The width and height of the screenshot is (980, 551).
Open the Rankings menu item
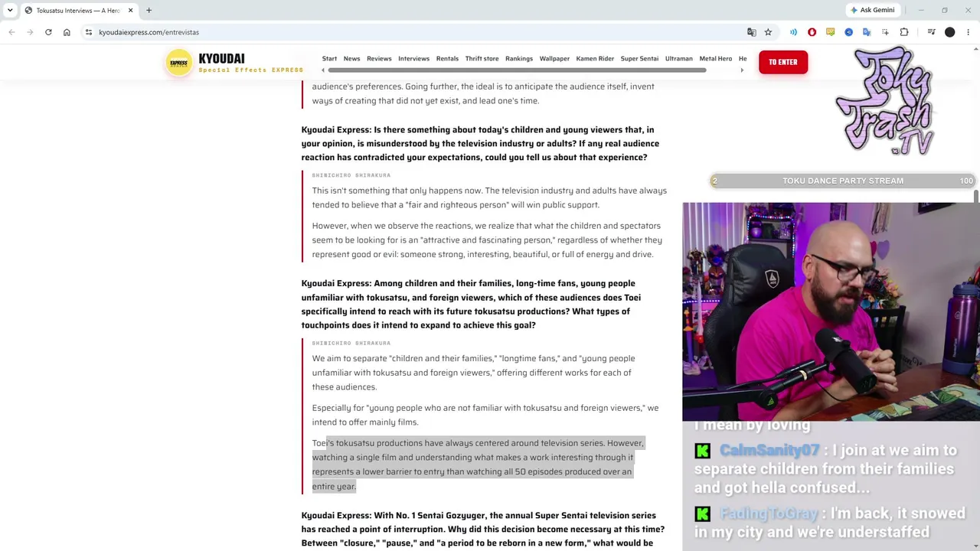519,58
